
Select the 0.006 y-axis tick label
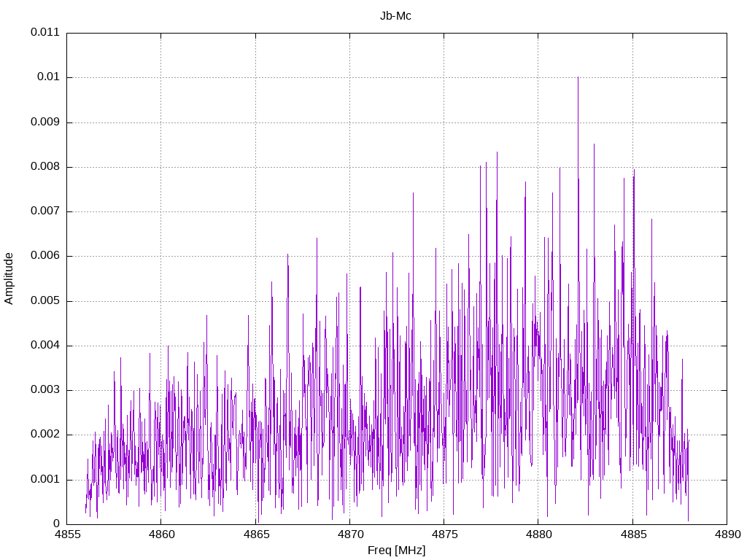44,256
